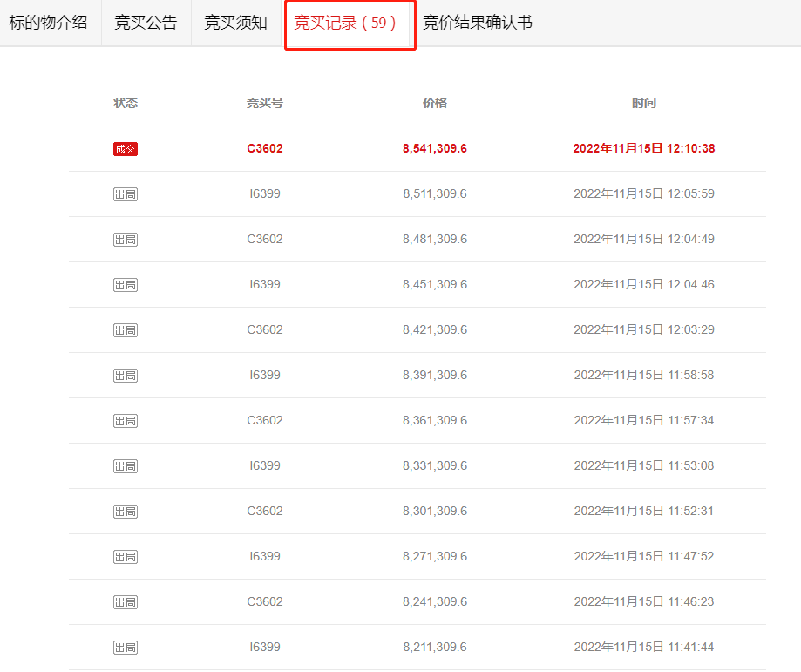Click 出局 badge in the 8,511,309.6 row
The image size is (801, 672).
[126, 194]
